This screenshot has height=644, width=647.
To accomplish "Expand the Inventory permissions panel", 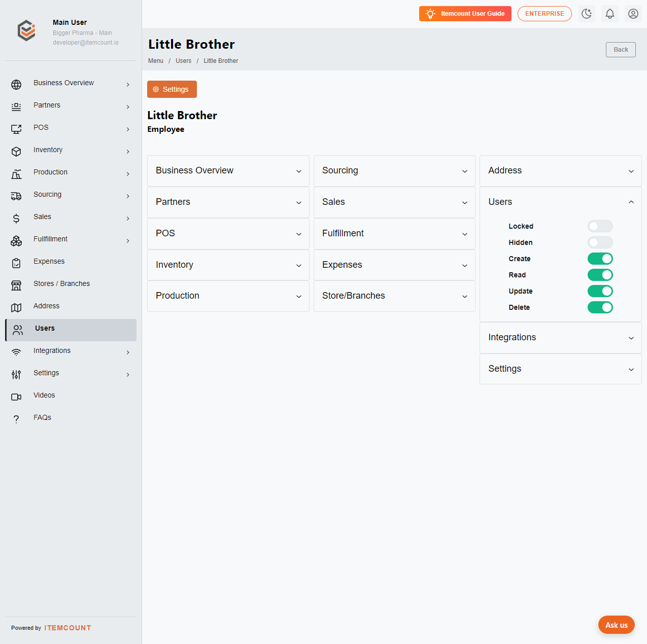I will point(228,265).
